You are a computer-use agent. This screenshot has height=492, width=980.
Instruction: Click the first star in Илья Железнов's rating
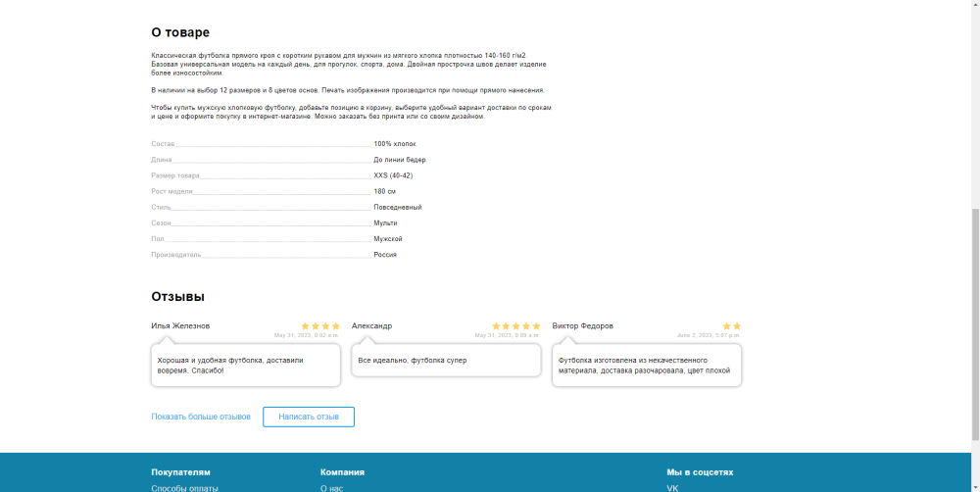[305, 326]
